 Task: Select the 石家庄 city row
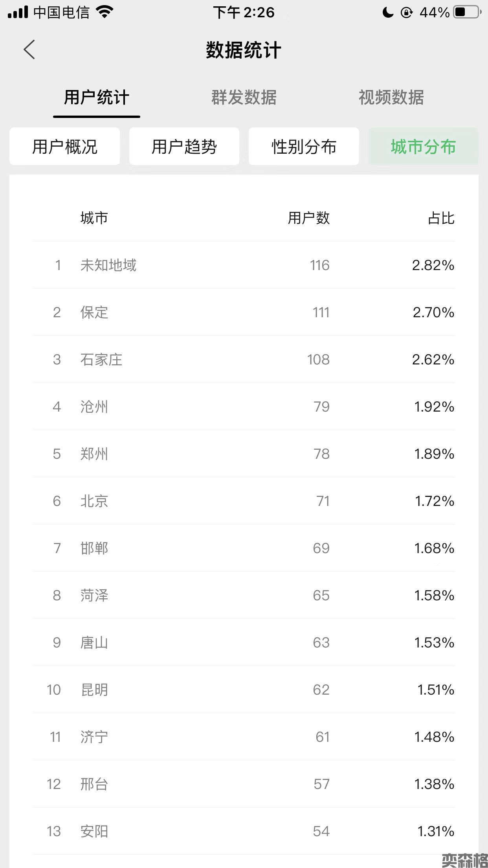tap(244, 359)
